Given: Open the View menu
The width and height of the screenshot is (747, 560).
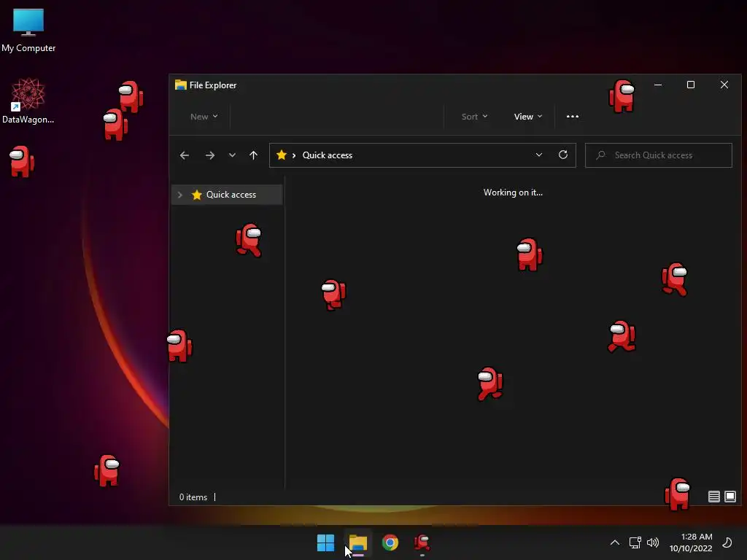Looking at the screenshot, I should (528, 117).
